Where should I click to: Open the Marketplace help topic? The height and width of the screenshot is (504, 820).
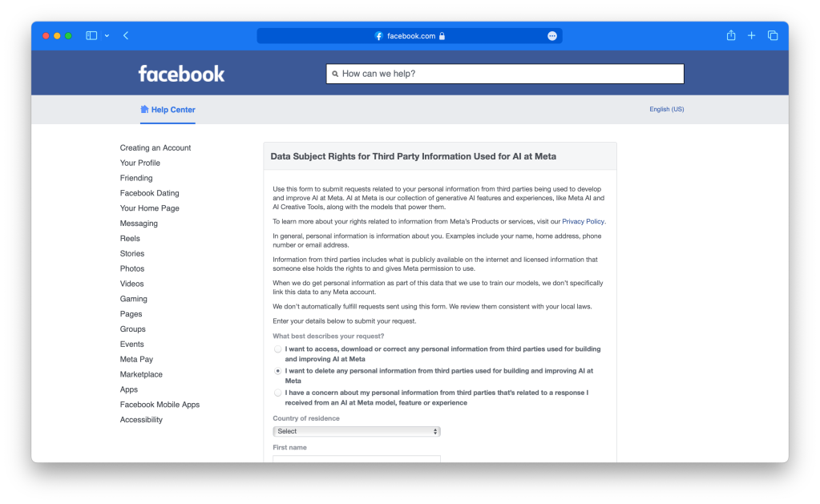pyautogui.click(x=141, y=374)
